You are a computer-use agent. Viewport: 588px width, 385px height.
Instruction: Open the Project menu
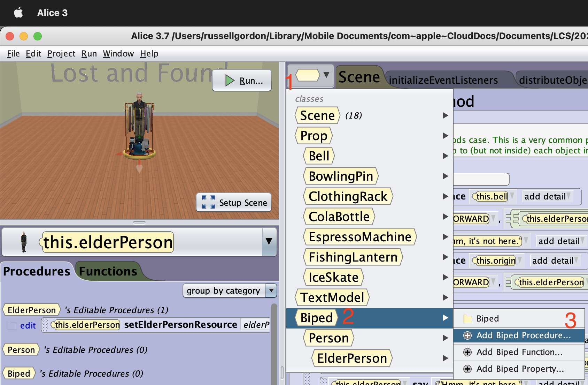pyautogui.click(x=61, y=53)
